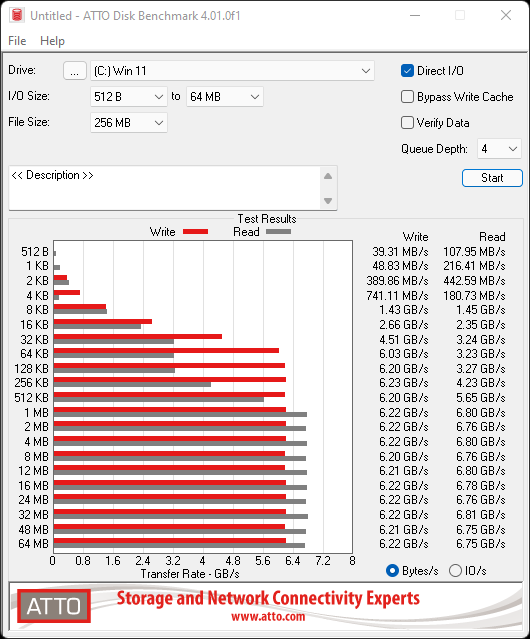Click the 442.59 MB/s read result
The height and width of the screenshot is (639, 530).
(x=474, y=281)
